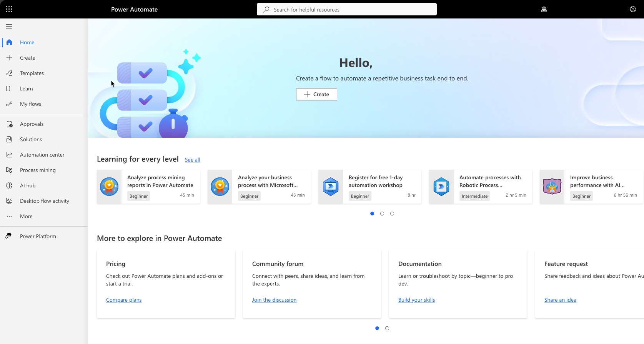Image resolution: width=644 pixels, height=344 pixels.
Task: Click the icon for Improve business performance with AI
Action: 552,187
